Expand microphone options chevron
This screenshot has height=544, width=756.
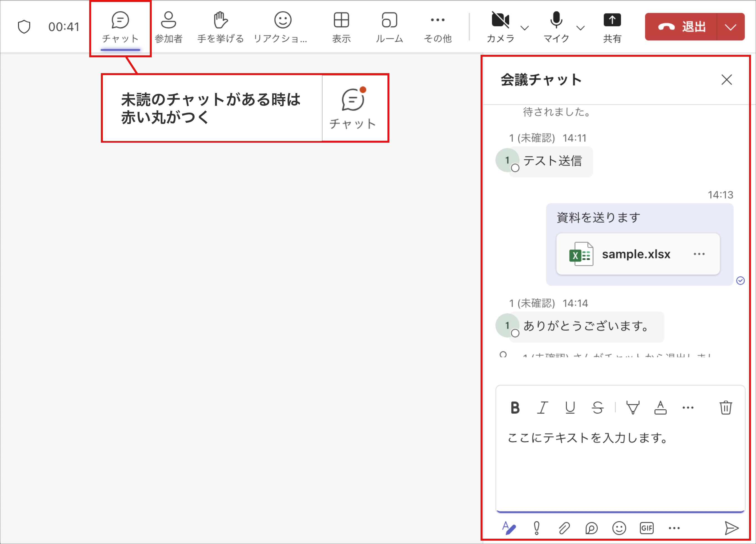coord(580,28)
